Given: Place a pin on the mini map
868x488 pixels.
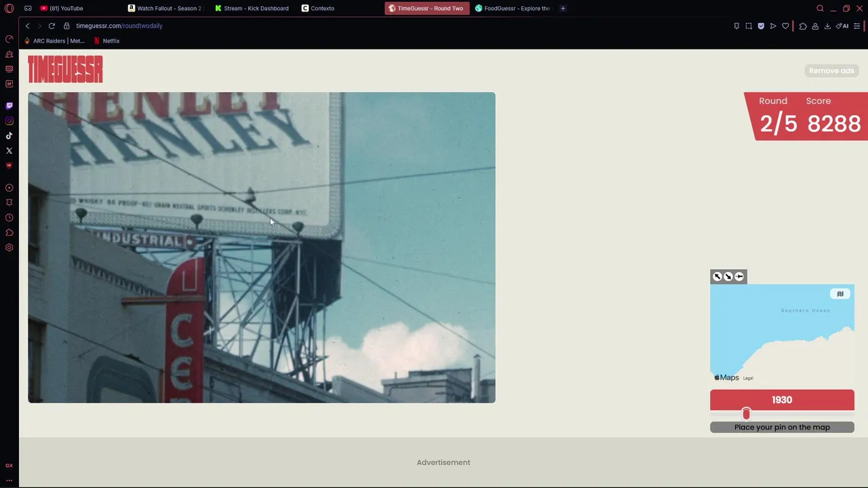Looking at the screenshot, I should [782, 333].
